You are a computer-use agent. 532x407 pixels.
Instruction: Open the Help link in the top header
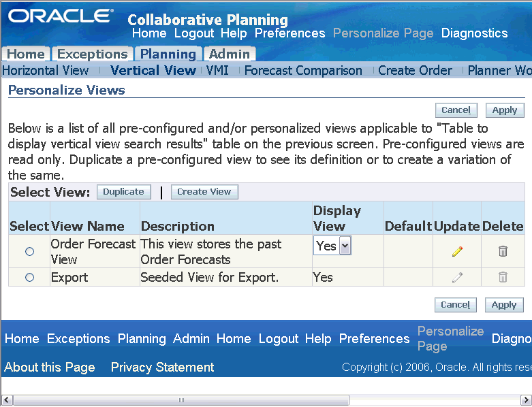[x=234, y=33]
